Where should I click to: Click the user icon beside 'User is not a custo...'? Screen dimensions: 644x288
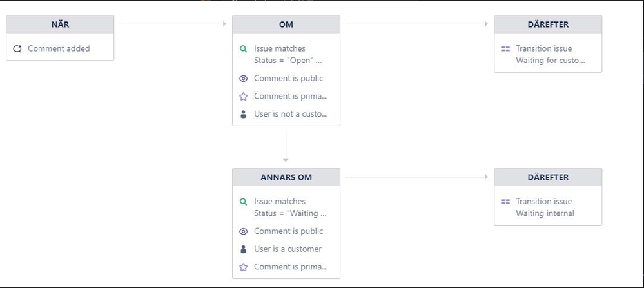[x=243, y=114]
